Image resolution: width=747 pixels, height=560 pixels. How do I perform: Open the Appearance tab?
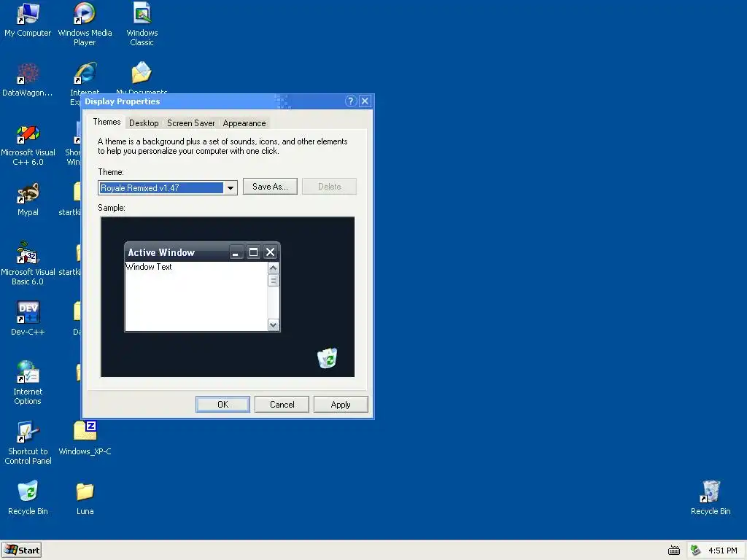point(244,123)
